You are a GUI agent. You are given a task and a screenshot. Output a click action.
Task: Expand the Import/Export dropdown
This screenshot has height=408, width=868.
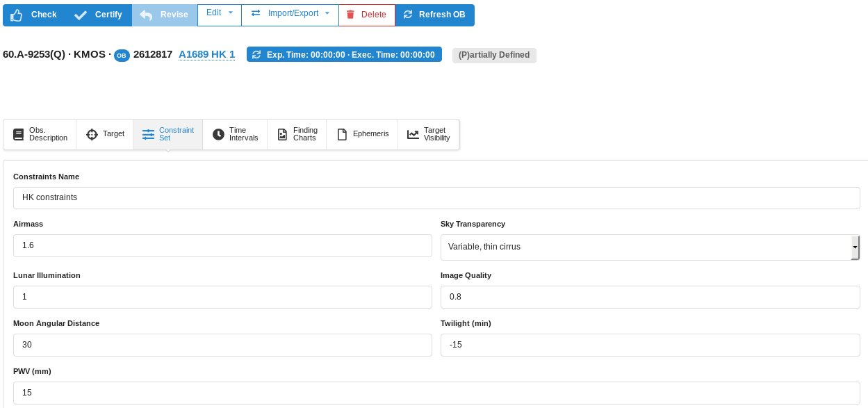click(x=290, y=13)
